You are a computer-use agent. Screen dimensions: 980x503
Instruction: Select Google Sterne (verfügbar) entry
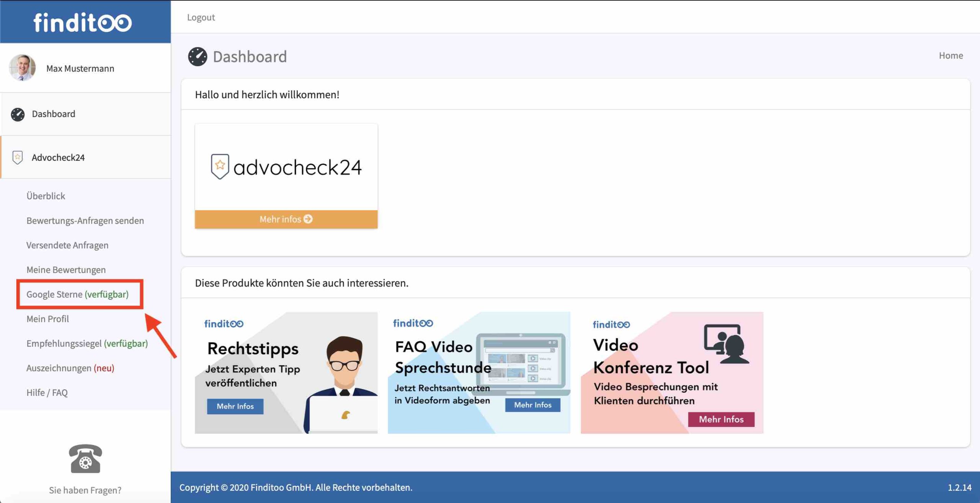77,294
